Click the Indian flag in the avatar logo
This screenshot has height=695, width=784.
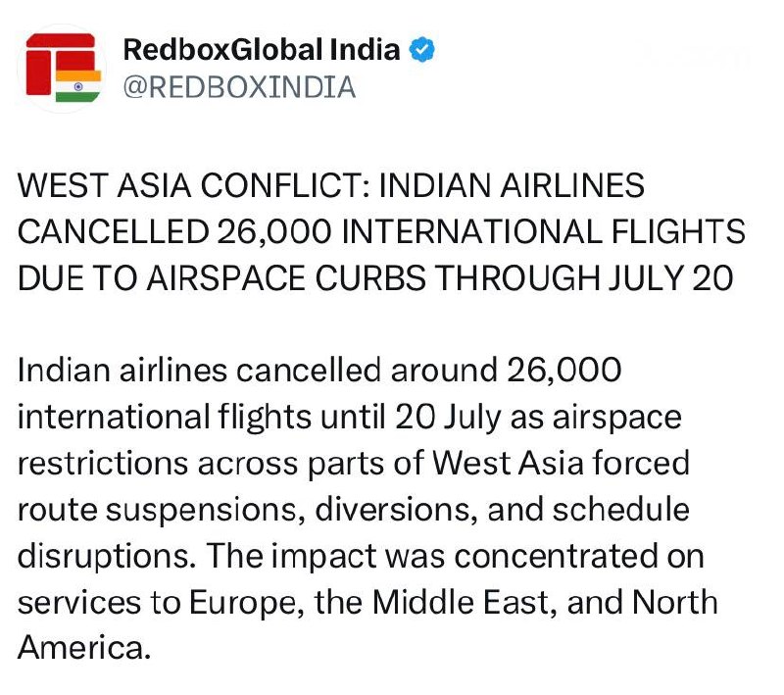pyautogui.click(x=78, y=86)
